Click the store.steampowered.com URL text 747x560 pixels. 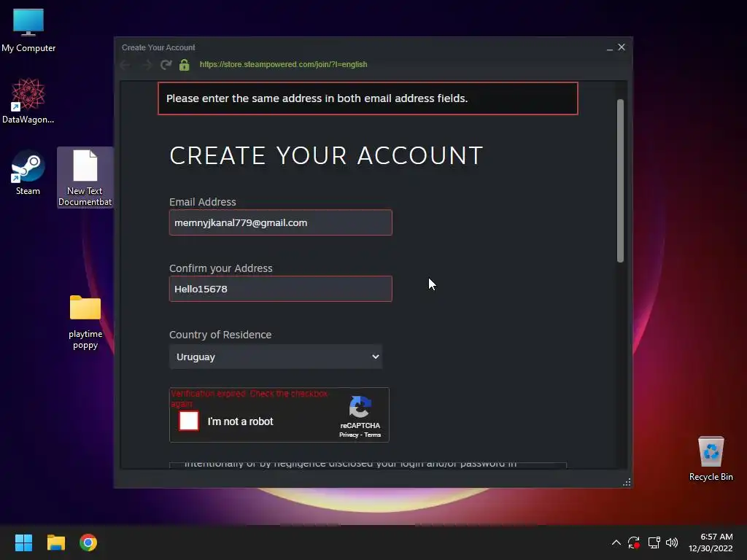point(284,64)
